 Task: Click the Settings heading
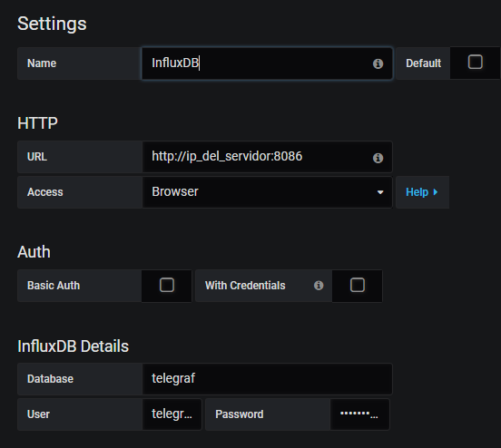[52, 24]
